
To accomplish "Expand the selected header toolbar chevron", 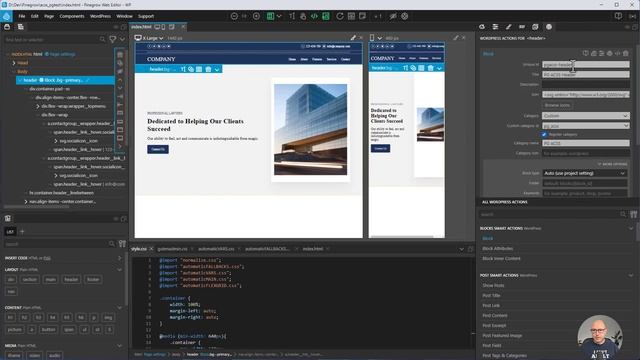I will tap(217, 69).
